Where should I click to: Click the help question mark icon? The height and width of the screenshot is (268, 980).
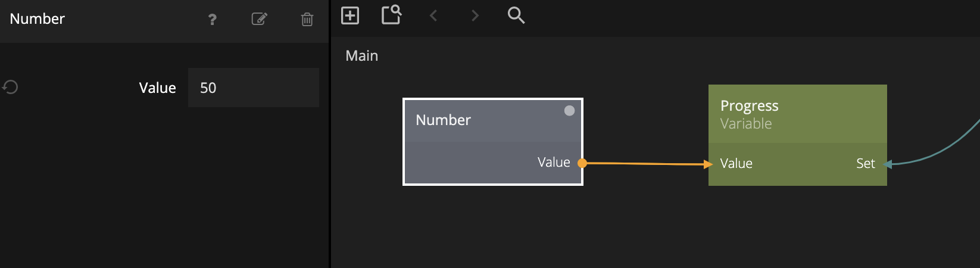tap(212, 20)
